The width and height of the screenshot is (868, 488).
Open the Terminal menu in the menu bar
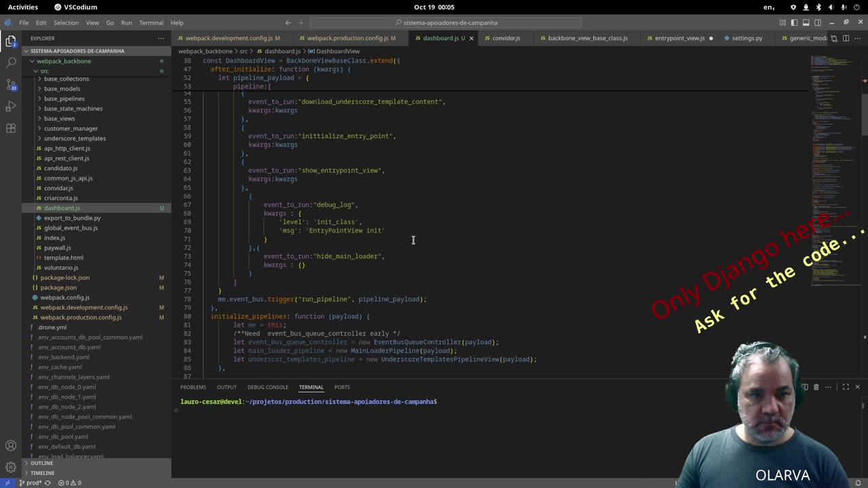coord(151,23)
